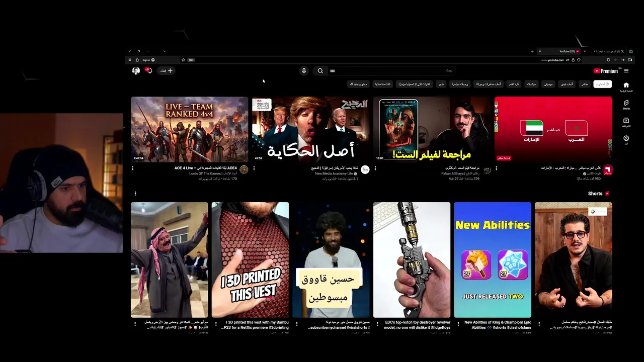Click the bookmark star icon in the toolbar
The height and width of the screenshot is (362, 644).
[183, 60]
